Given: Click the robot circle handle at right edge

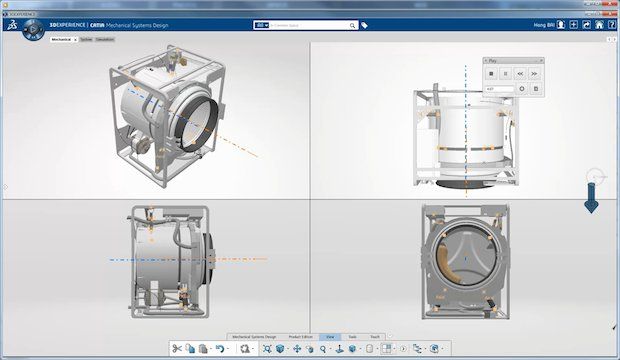Looking at the screenshot, I should (595, 176).
